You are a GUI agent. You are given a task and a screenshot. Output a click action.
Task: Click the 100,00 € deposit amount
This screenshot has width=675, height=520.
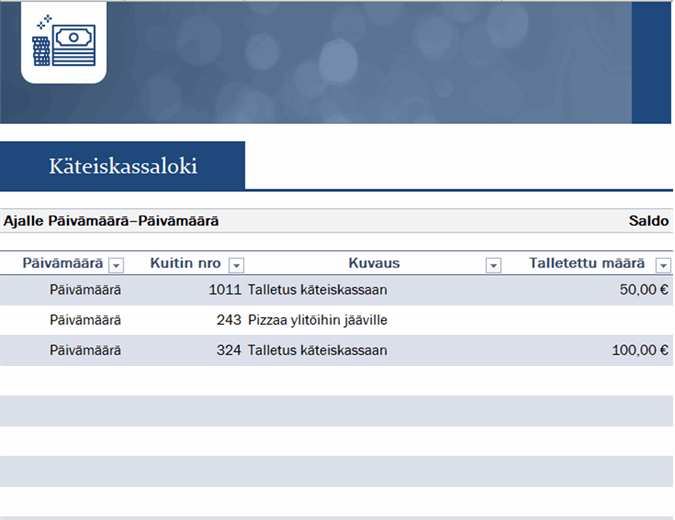pos(639,351)
